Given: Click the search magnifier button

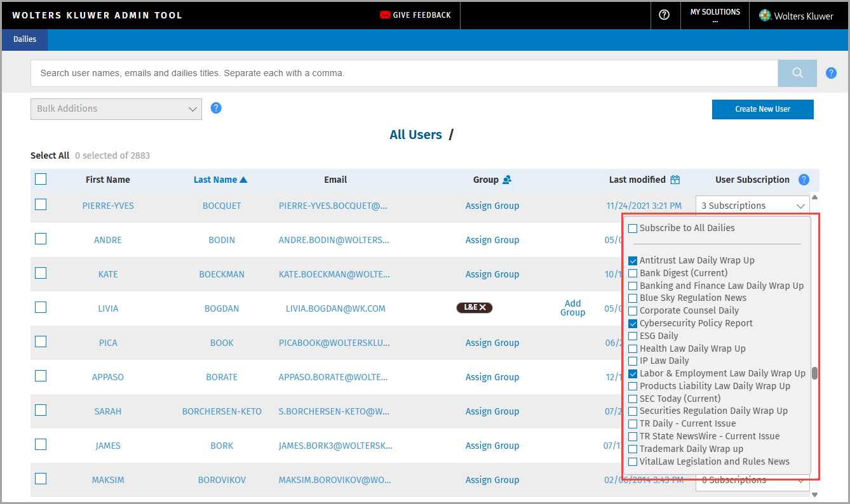Looking at the screenshot, I should (x=797, y=73).
